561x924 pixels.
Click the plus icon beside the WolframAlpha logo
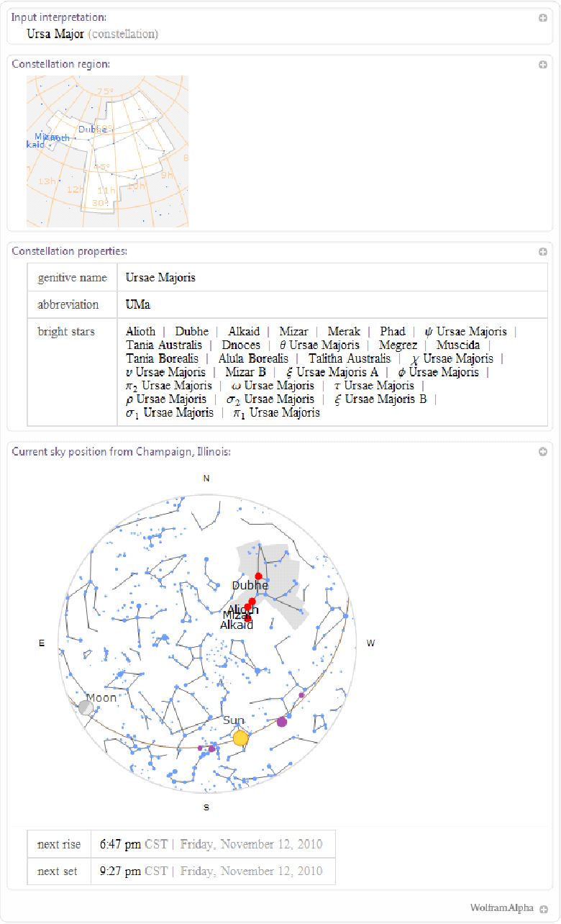click(x=543, y=909)
